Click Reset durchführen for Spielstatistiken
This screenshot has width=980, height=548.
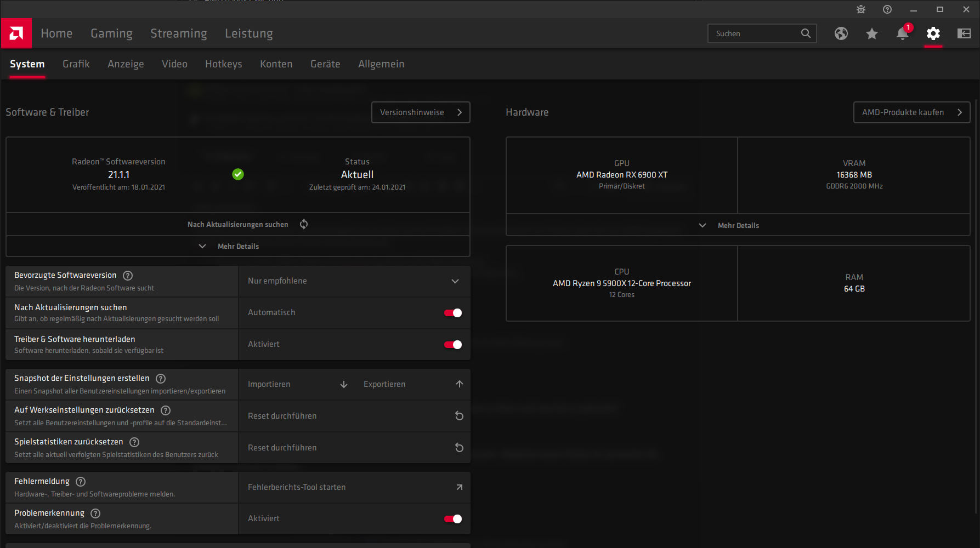[354, 448]
